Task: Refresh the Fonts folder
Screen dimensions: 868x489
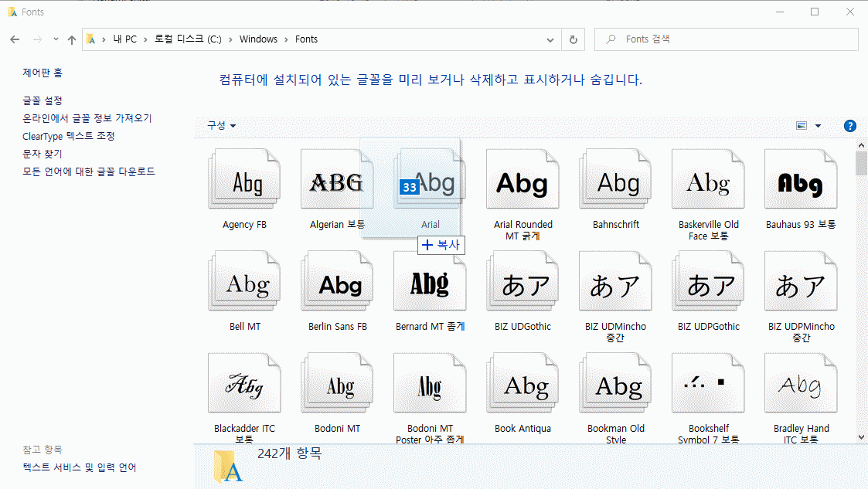Action: 574,39
